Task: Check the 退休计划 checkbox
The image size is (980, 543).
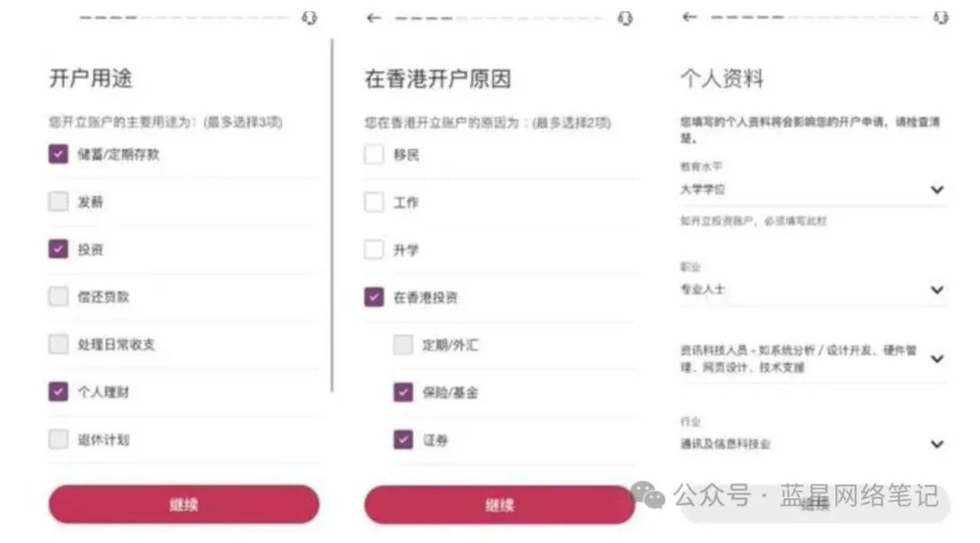Action: coord(58,439)
